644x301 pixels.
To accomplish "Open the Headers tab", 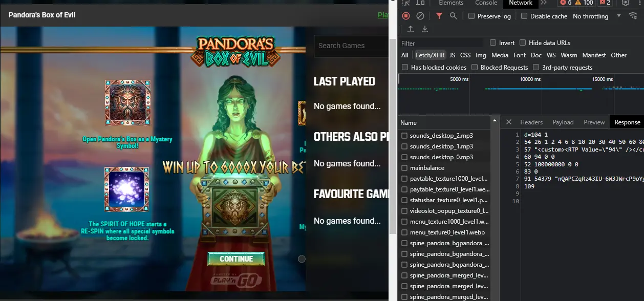I will click(x=531, y=122).
